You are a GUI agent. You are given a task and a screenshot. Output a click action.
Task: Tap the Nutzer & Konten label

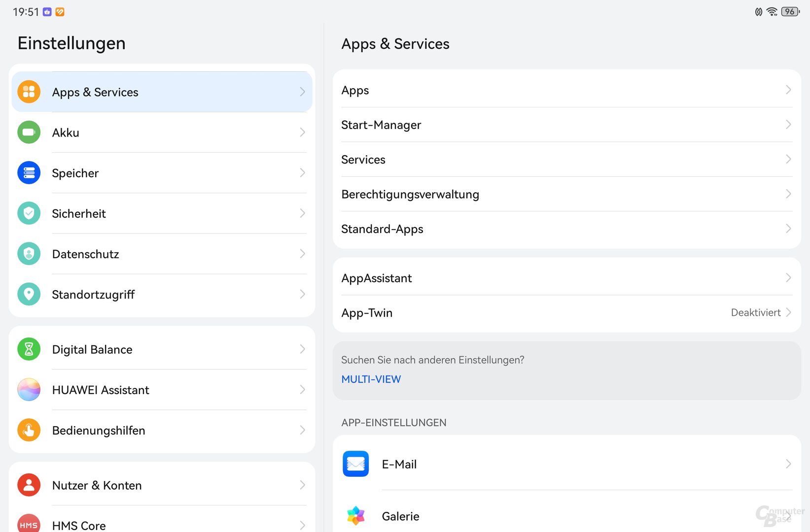click(x=97, y=486)
